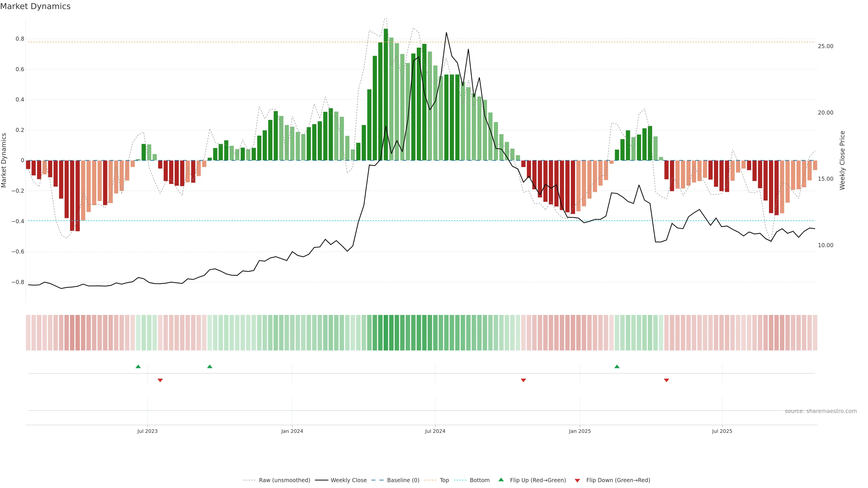Viewport: 868px width, 488px height.
Task: Click the first green flip-up marker before Jul 2023
Action: pyautogui.click(x=138, y=366)
